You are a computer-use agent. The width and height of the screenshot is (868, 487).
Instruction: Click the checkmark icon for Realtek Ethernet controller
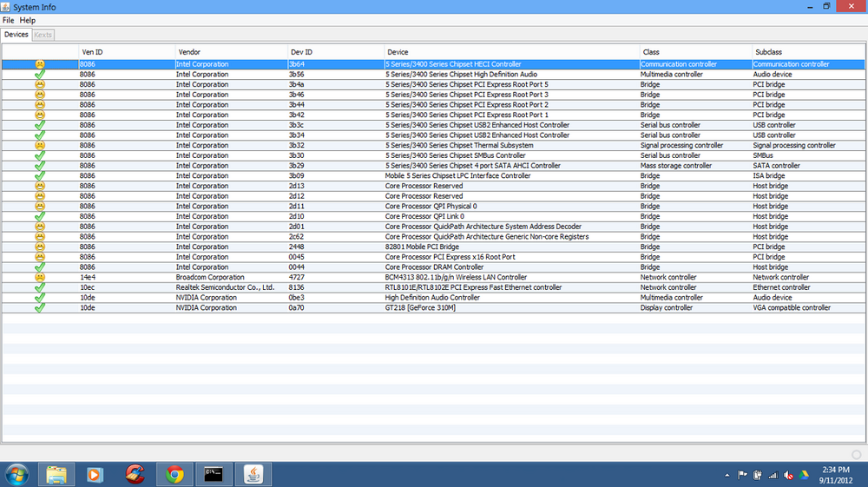(39, 287)
